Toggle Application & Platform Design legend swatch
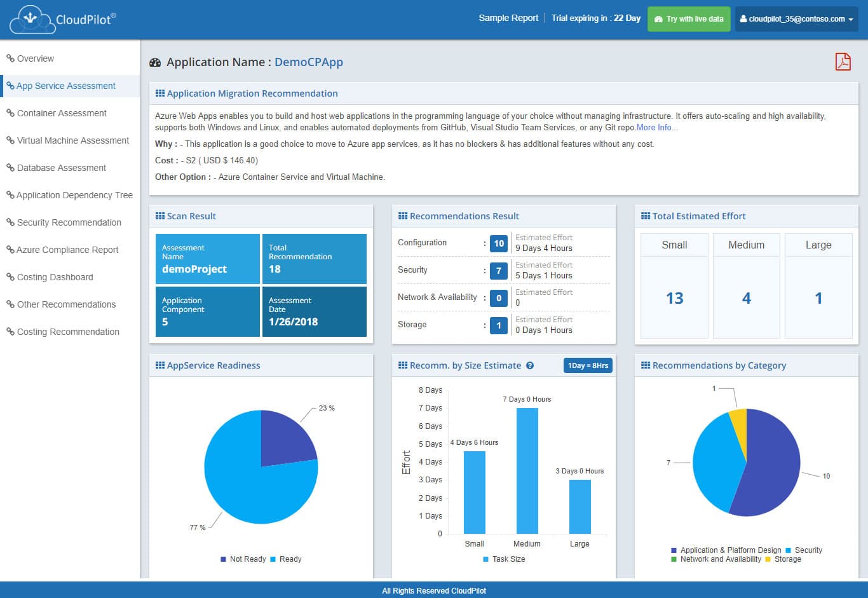 point(674,550)
